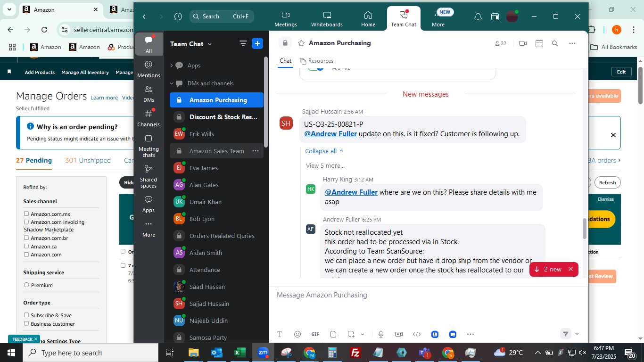The height and width of the screenshot is (362, 644).
Task: Check the Business customer checkbox
Action: click(x=26, y=324)
